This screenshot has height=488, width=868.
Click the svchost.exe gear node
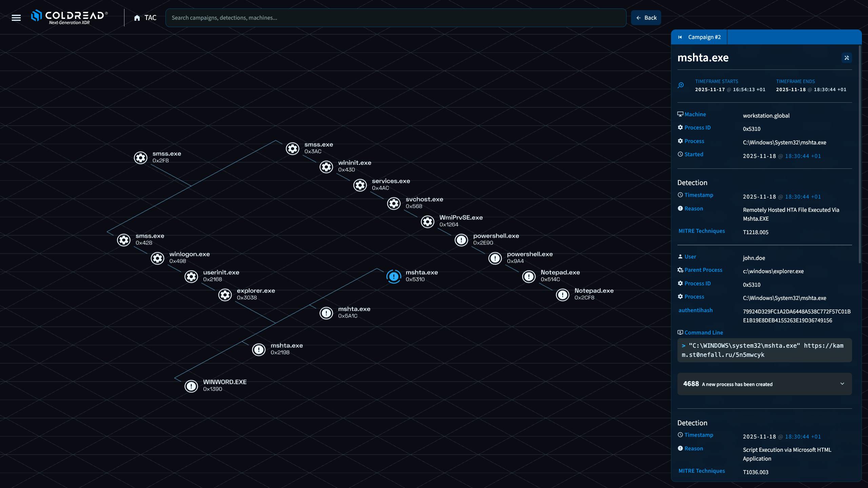pyautogui.click(x=394, y=203)
